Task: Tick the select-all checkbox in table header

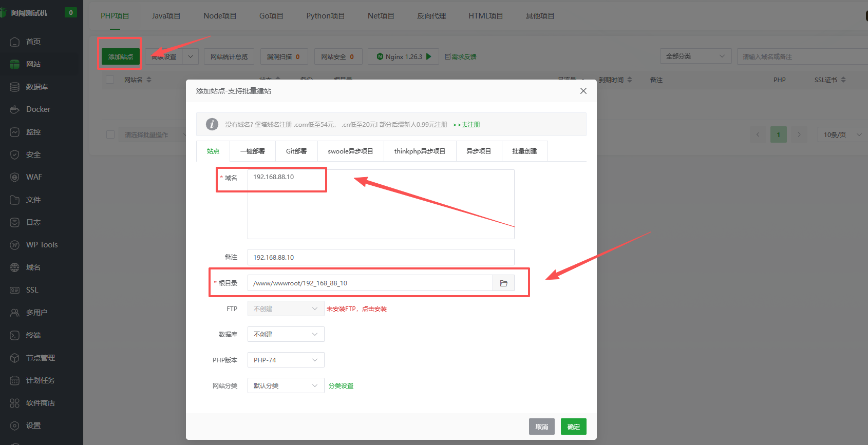Action: (110, 80)
